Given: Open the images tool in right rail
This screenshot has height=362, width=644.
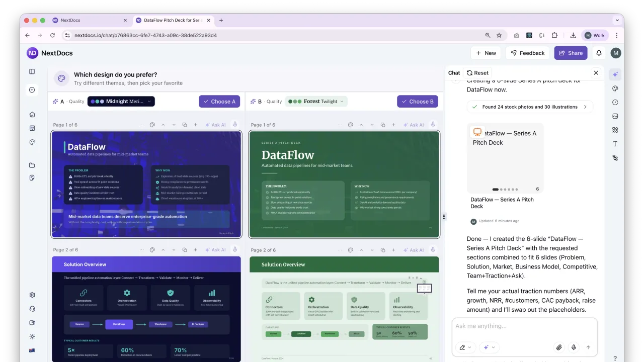Looking at the screenshot, I should (615, 116).
